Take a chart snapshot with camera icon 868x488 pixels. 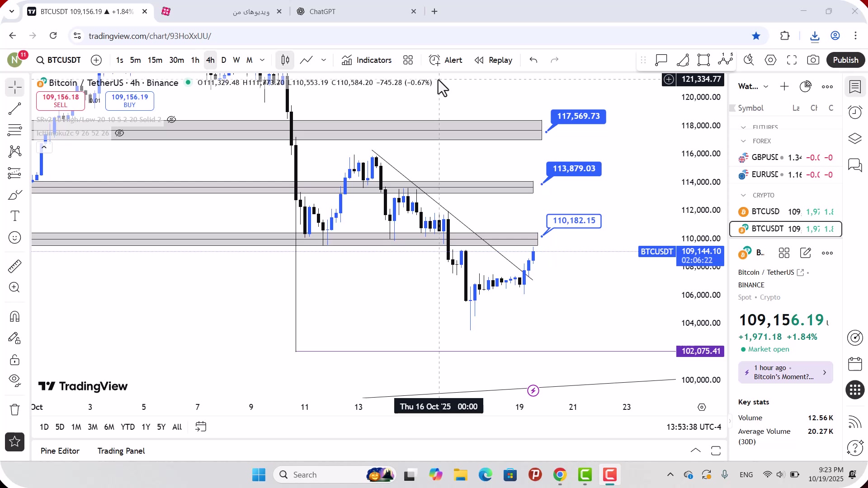point(813,60)
